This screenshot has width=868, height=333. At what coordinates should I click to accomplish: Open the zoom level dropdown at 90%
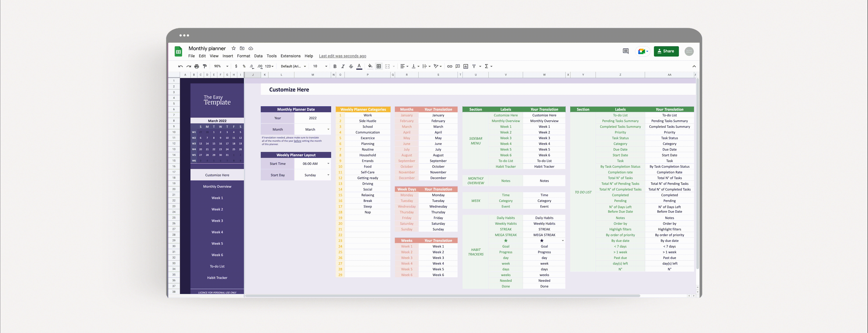[x=221, y=66]
